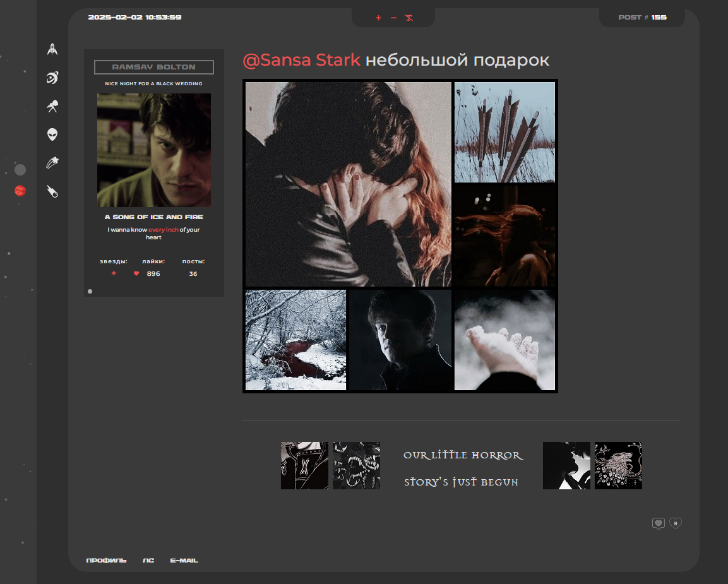The image size is (728, 584).
Task: Open Ramsay Bolton's avatar picture
Action: pos(154,150)
